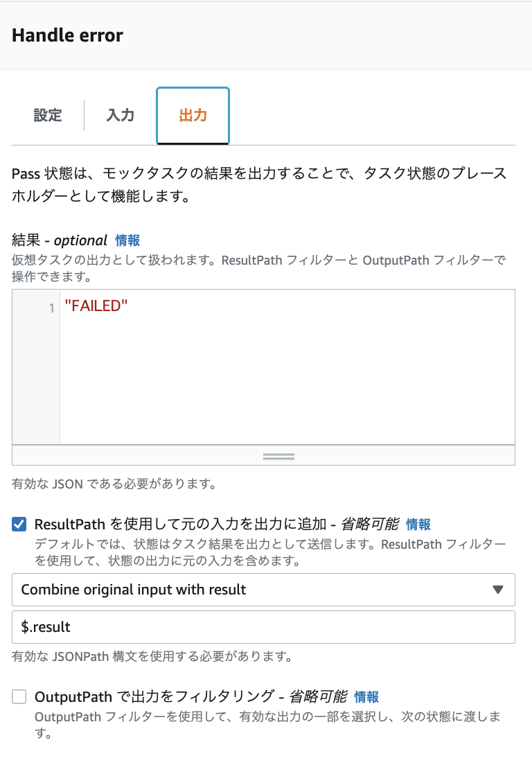Screen dimensions: 532x758
Task: Open the 情報 link for the ResultPath option
Action: pos(420,524)
